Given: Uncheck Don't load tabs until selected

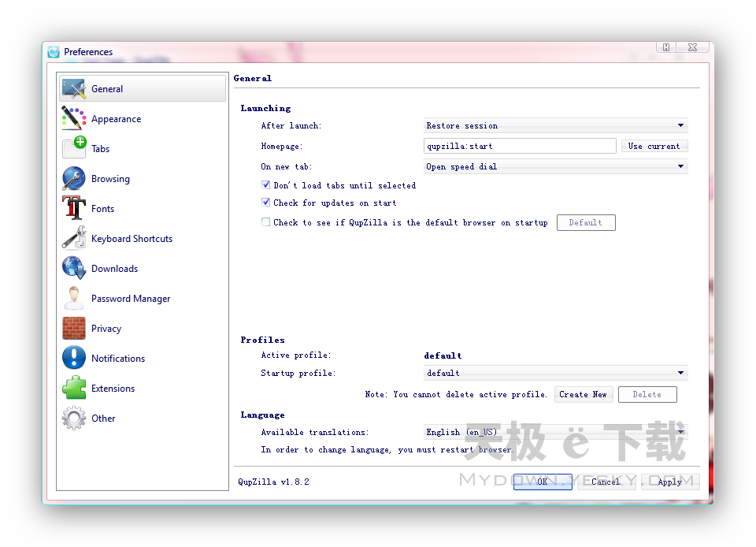Looking at the screenshot, I should 265,184.
